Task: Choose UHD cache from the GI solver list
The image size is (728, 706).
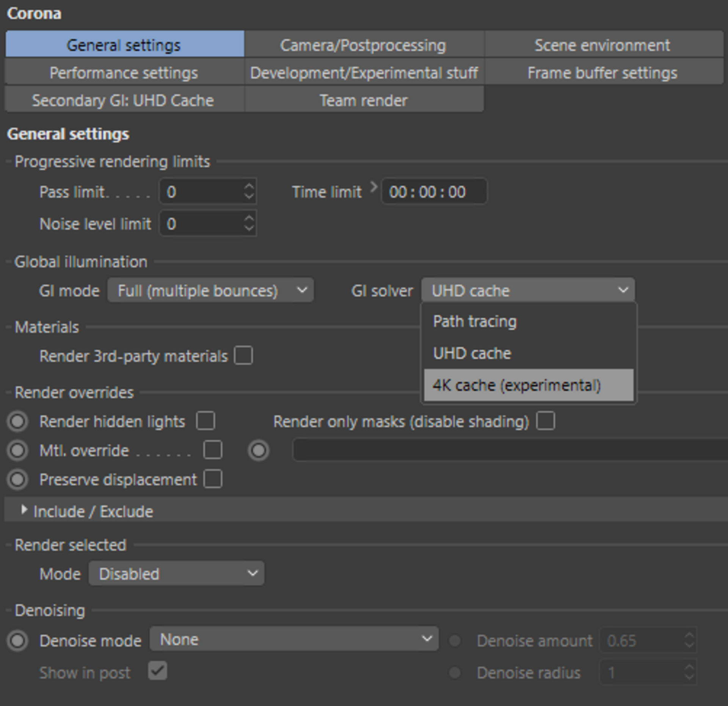Action: pos(529,353)
